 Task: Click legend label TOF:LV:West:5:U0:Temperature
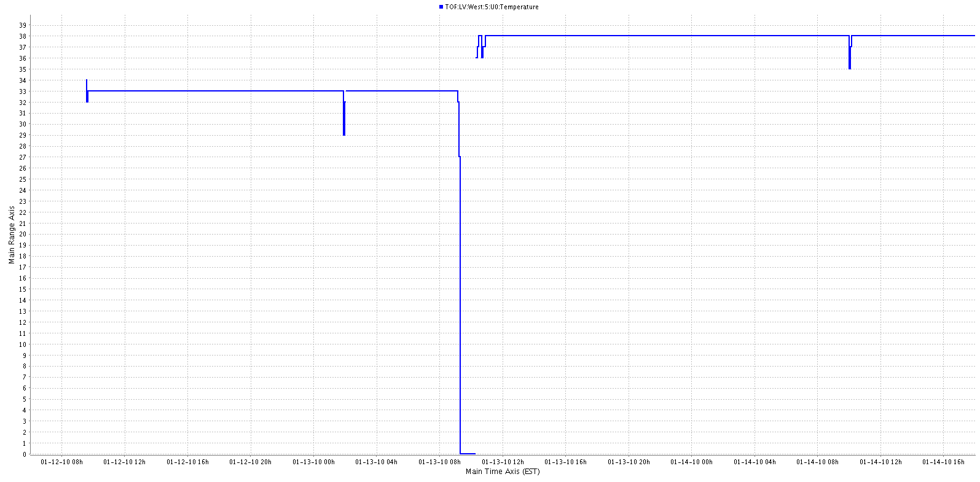(x=492, y=7)
